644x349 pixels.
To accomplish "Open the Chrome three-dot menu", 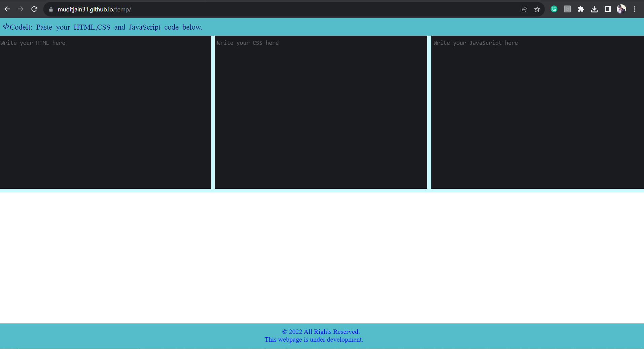I will [635, 9].
